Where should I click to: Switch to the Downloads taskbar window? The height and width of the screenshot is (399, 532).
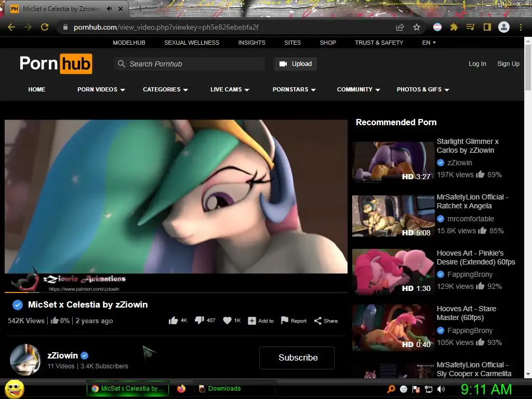234,389
